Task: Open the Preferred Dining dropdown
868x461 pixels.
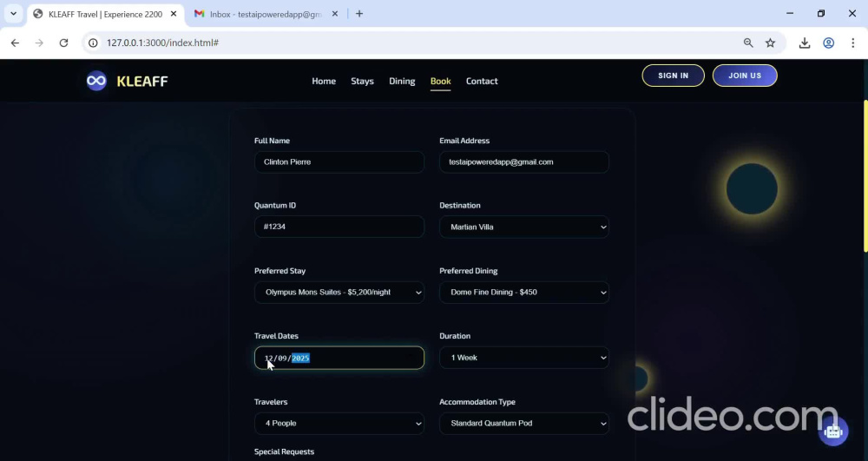Action: click(x=524, y=293)
